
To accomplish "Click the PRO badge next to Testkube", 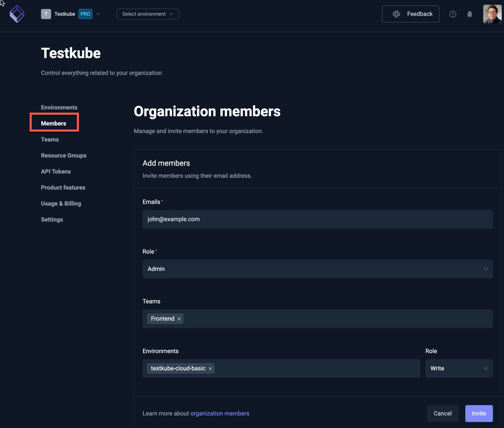I will tap(85, 14).
